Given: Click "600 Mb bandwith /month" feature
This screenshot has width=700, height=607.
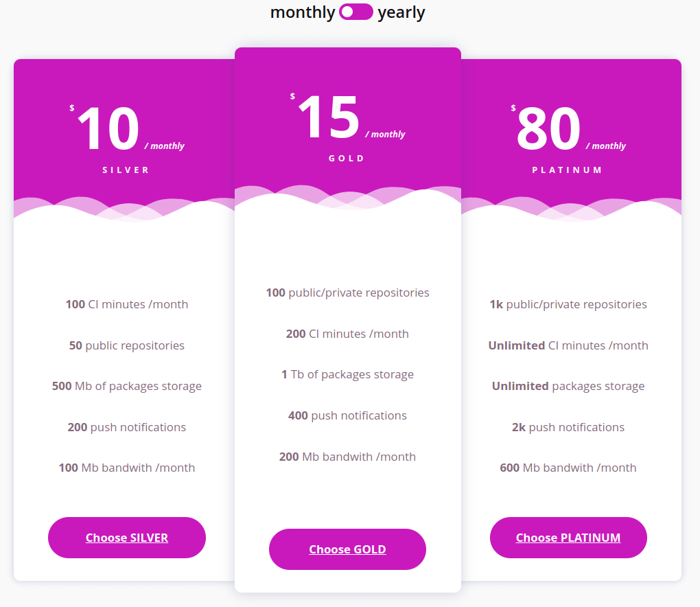Looking at the screenshot, I should click(568, 468).
